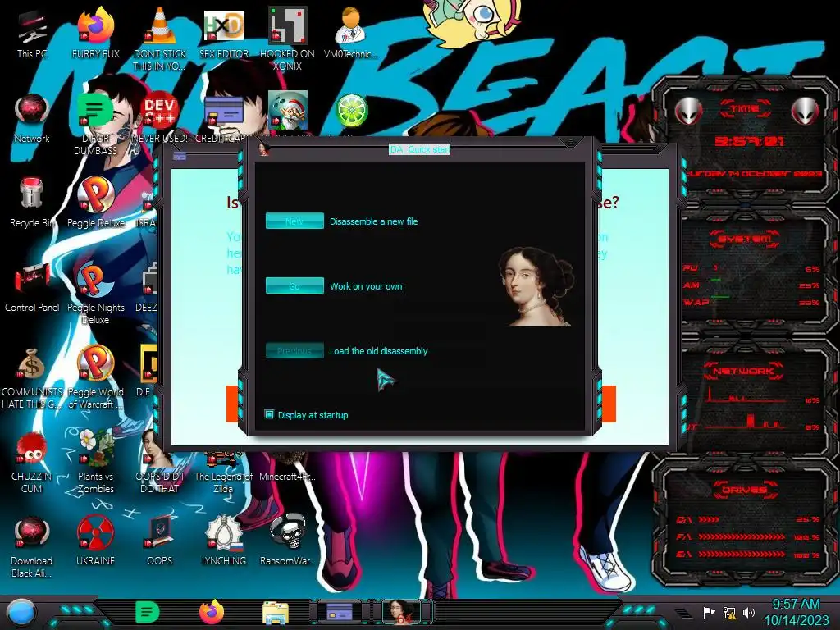Click the volume speaker tray icon
Image resolution: width=840 pixels, height=630 pixels.
point(749,613)
